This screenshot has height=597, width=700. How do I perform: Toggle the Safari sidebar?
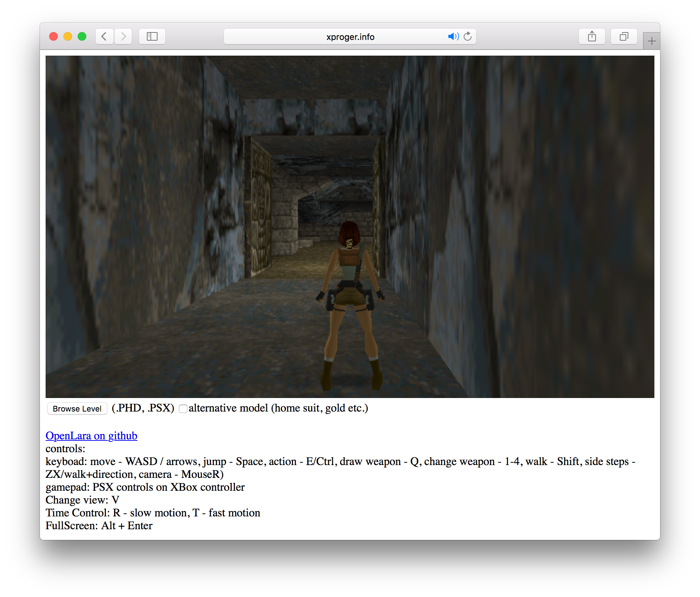pos(152,36)
